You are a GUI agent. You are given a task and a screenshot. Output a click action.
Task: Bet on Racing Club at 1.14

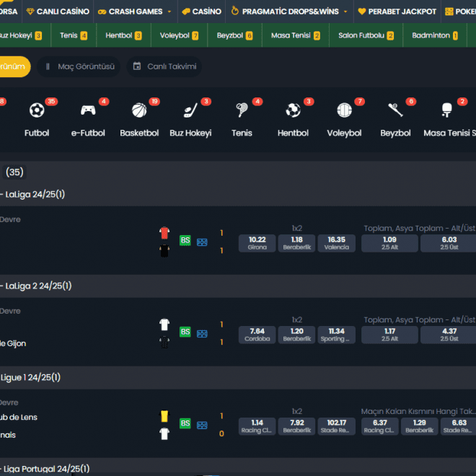tap(257, 426)
